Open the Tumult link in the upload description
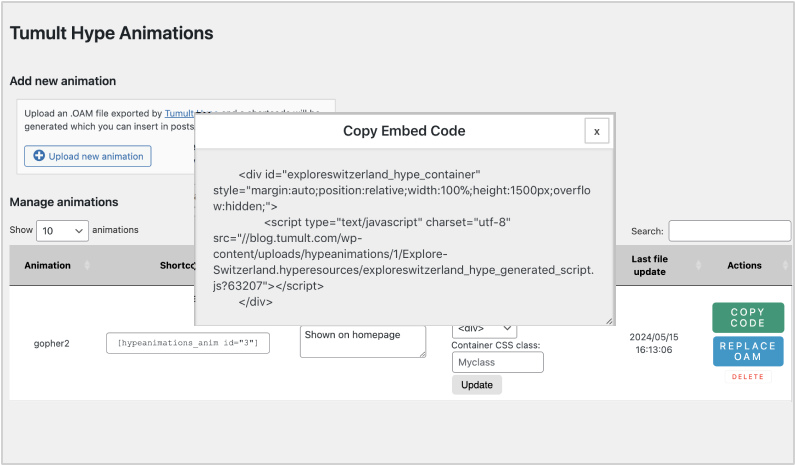795x465 pixels. [179, 114]
